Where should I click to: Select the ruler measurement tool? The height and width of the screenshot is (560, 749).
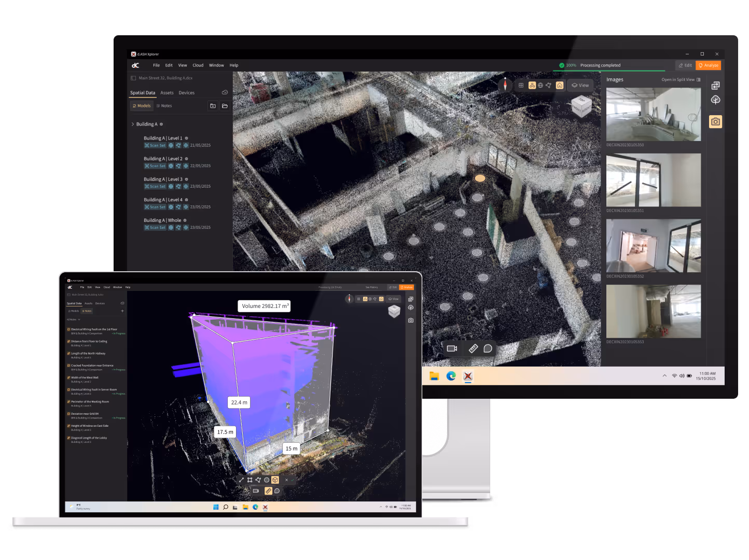[x=473, y=348]
